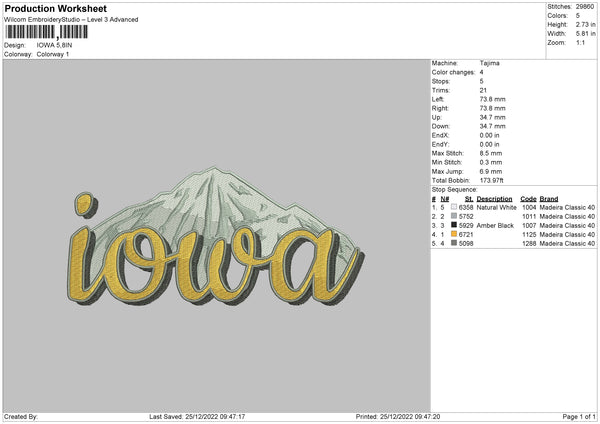Click thread code 1004
600x424 pixels.
(x=529, y=207)
